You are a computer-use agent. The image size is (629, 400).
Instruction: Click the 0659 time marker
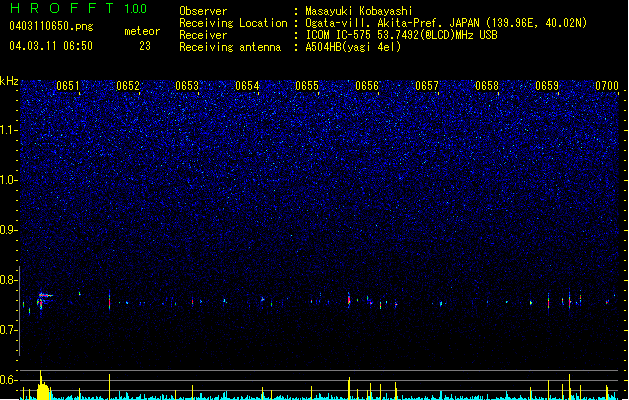coord(547,86)
